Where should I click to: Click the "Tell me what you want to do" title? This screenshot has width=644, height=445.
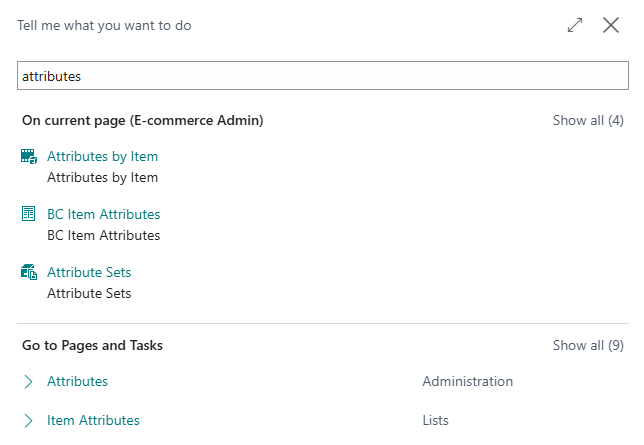pyautogui.click(x=104, y=25)
